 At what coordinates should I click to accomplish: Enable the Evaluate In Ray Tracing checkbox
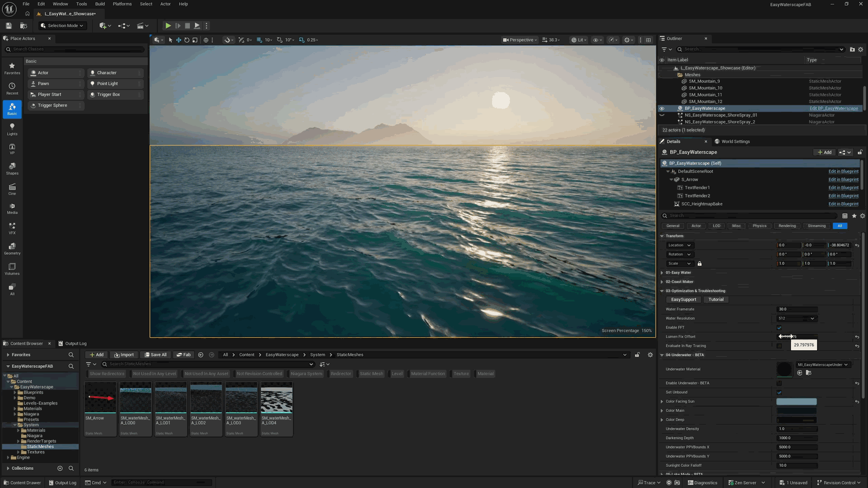tap(779, 346)
